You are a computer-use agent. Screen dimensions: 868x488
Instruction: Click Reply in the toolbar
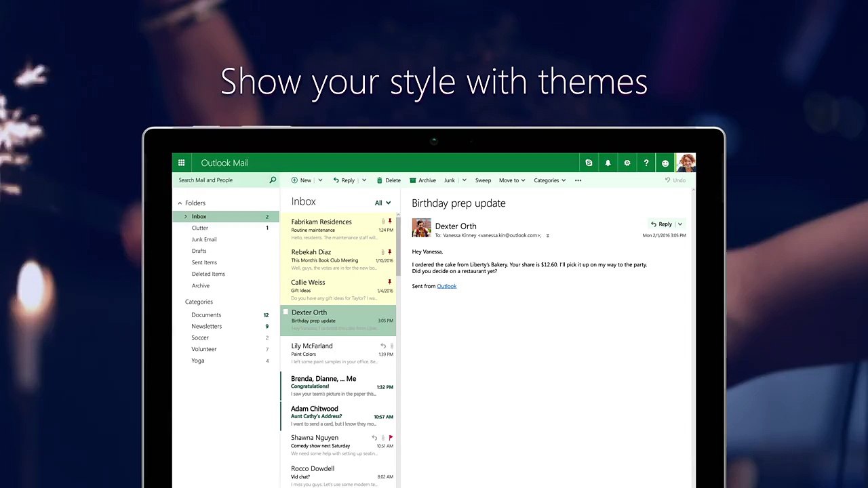[344, 180]
